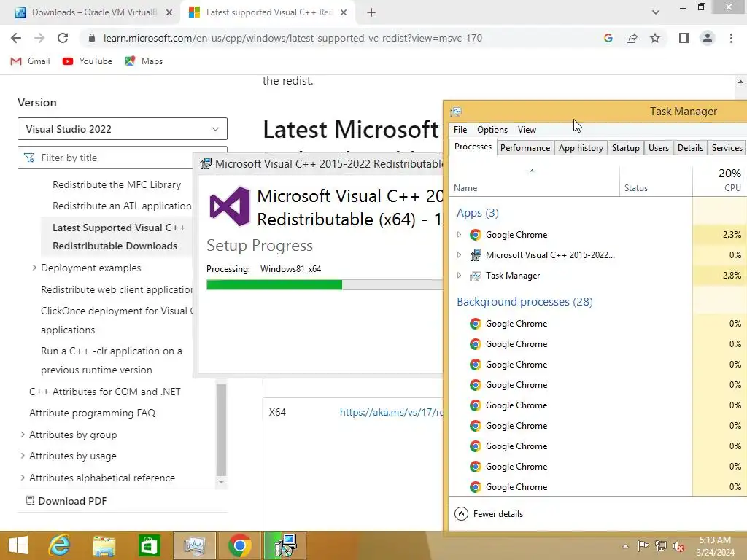Open Task Manager File menu
Screen dimensions: 747x560
click(x=460, y=130)
